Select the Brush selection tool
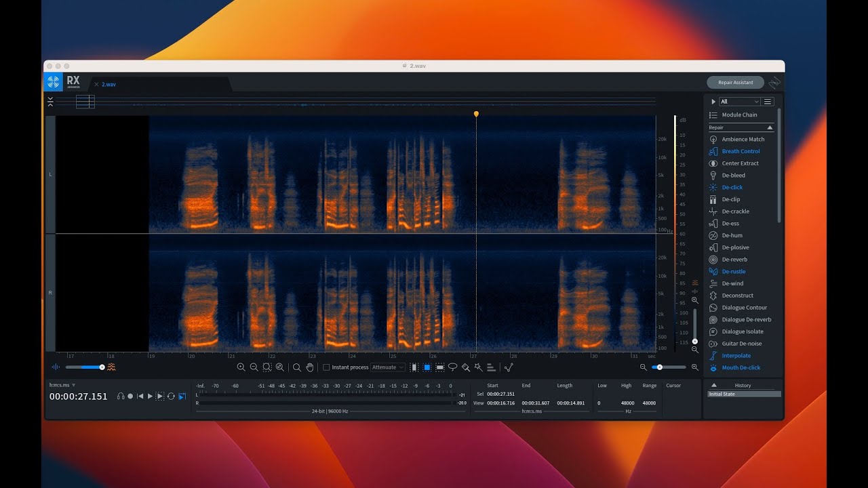This screenshot has width=868, height=488. click(466, 367)
